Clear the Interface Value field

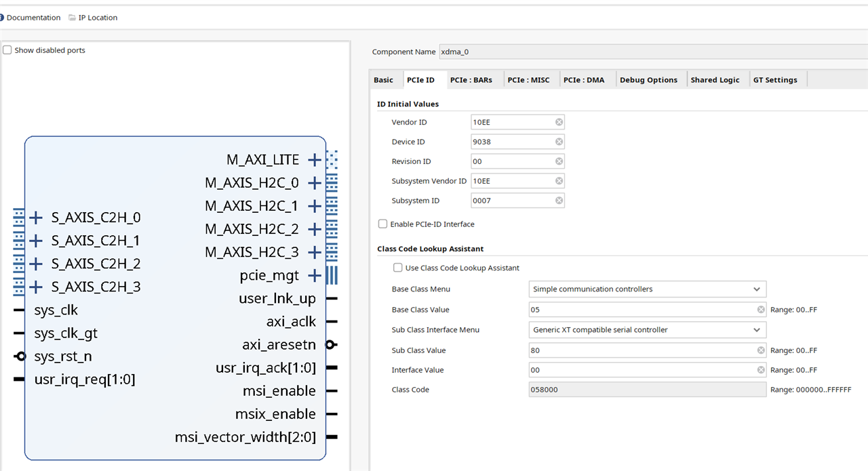761,370
